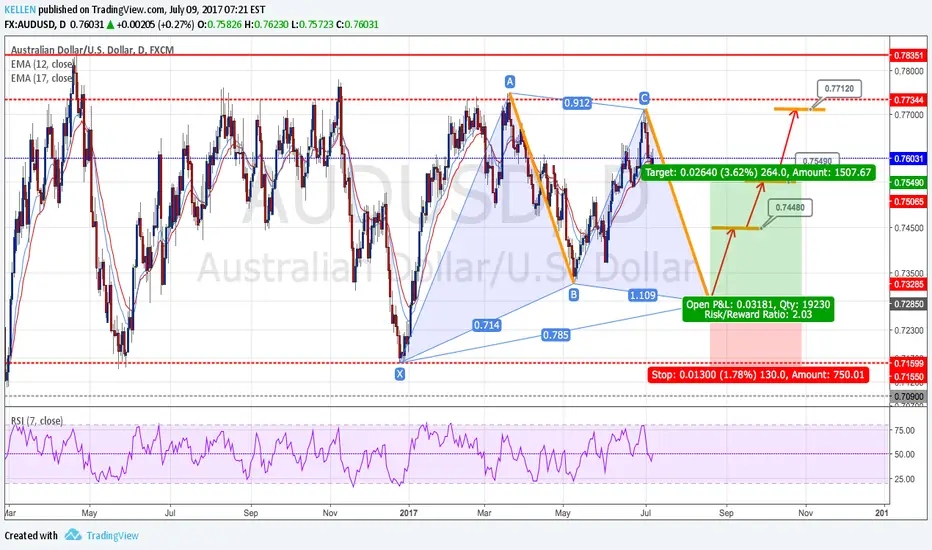The height and width of the screenshot is (550, 932).
Task: Select the 0.912 ratio label
Action: coord(577,103)
